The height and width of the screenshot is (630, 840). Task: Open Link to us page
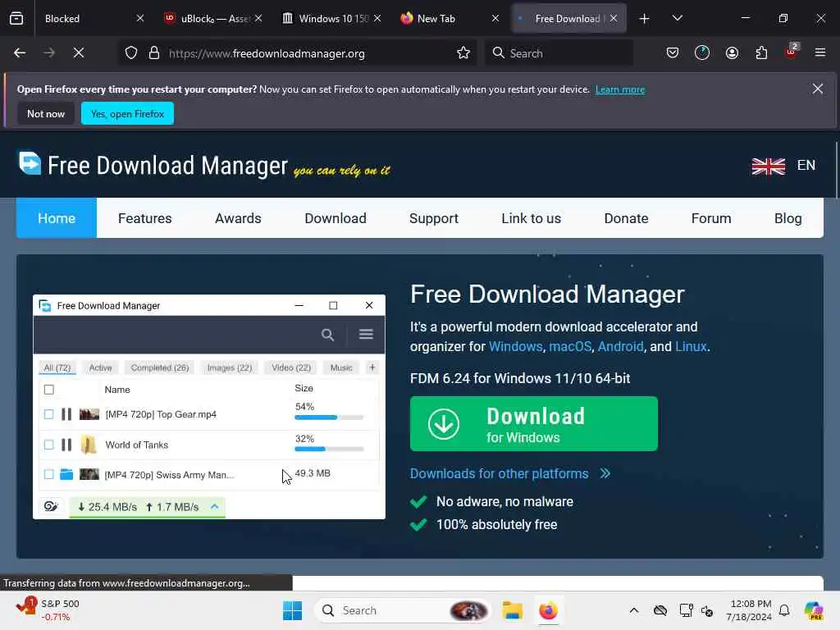[x=532, y=218]
